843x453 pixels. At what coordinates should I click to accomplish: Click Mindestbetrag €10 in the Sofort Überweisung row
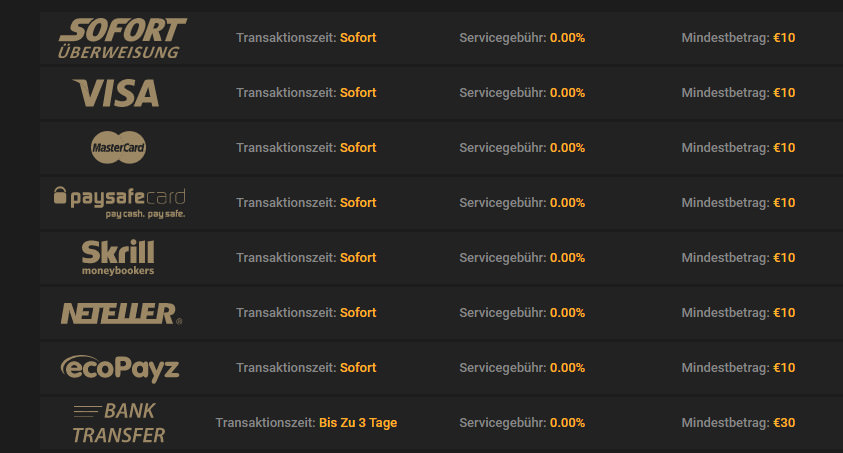[738, 38]
